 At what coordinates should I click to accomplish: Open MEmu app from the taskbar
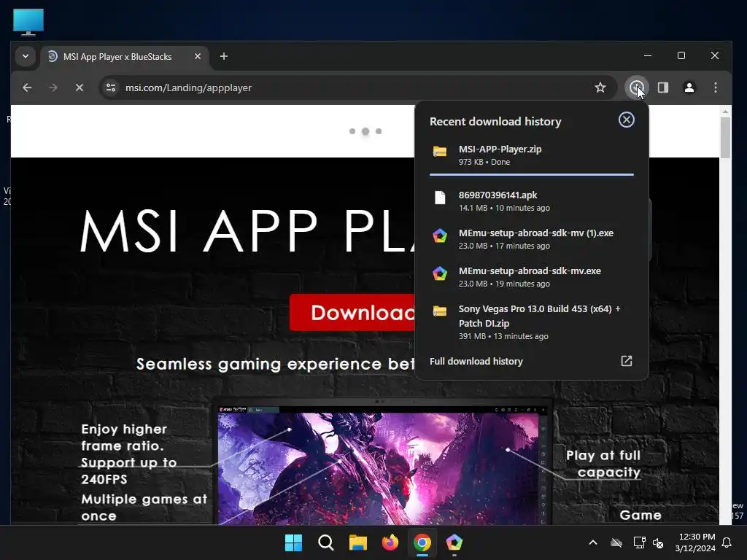[454, 542]
